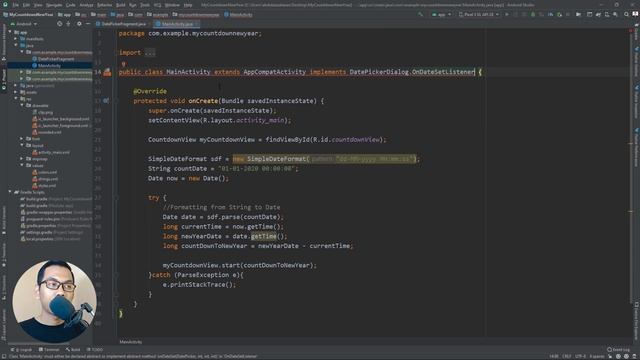Toggle the Resource Manager side panel
The width and height of the screenshot is (640, 360).
[4, 42]
